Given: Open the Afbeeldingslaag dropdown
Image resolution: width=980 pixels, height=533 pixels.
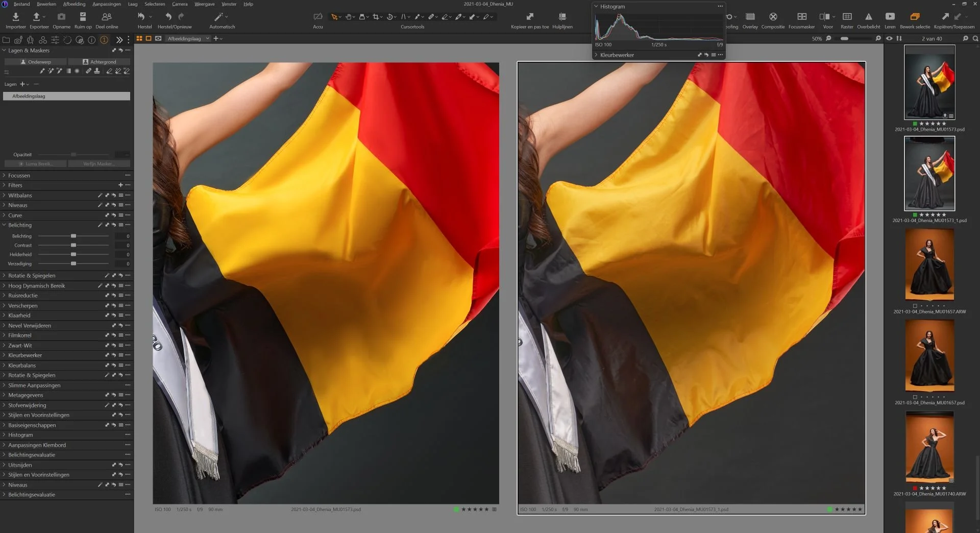Looking at the screenshot, I should (187, 38).
